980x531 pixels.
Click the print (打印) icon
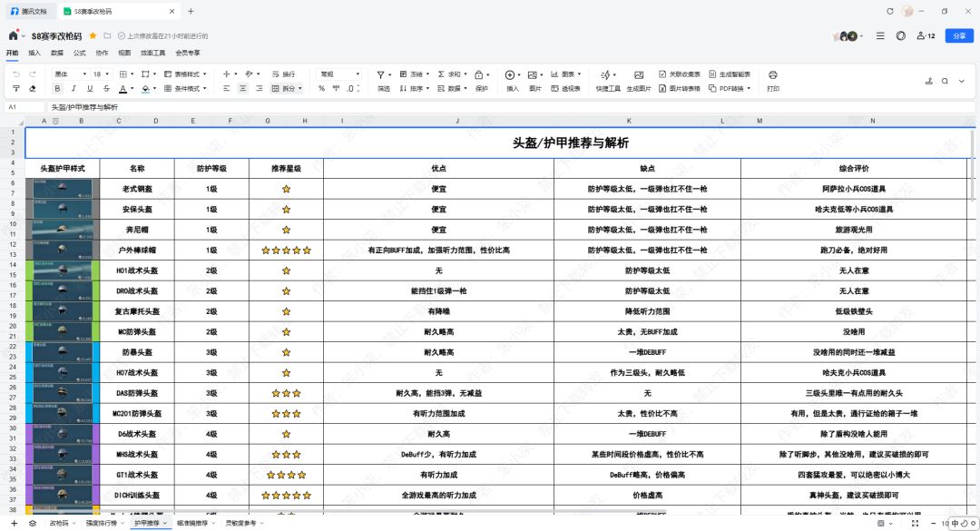[x=773, y=75]
